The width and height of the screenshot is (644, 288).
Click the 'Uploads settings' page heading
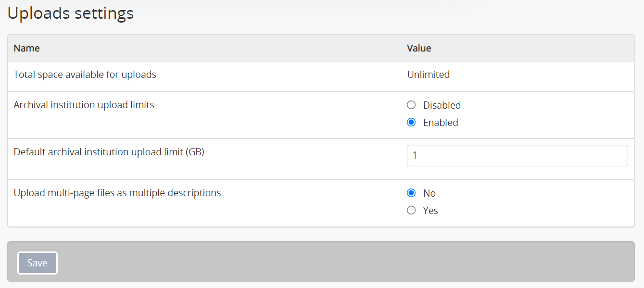click(71, 13)
